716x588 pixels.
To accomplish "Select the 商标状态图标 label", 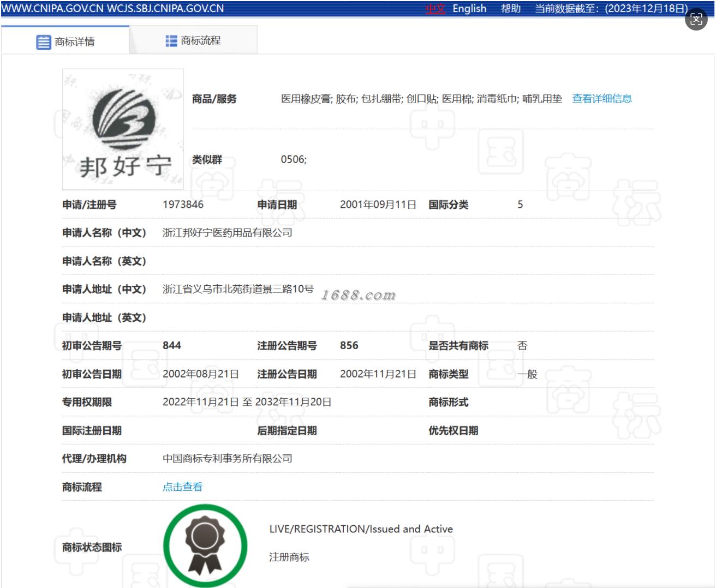I will pyautogui.click(x=92, y=547).
